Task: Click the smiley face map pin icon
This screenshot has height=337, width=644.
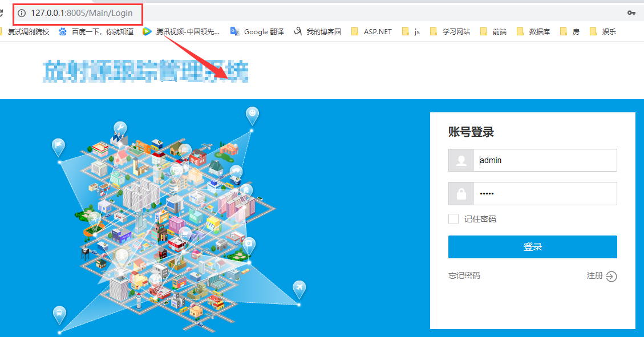Action: pos(252,115)
